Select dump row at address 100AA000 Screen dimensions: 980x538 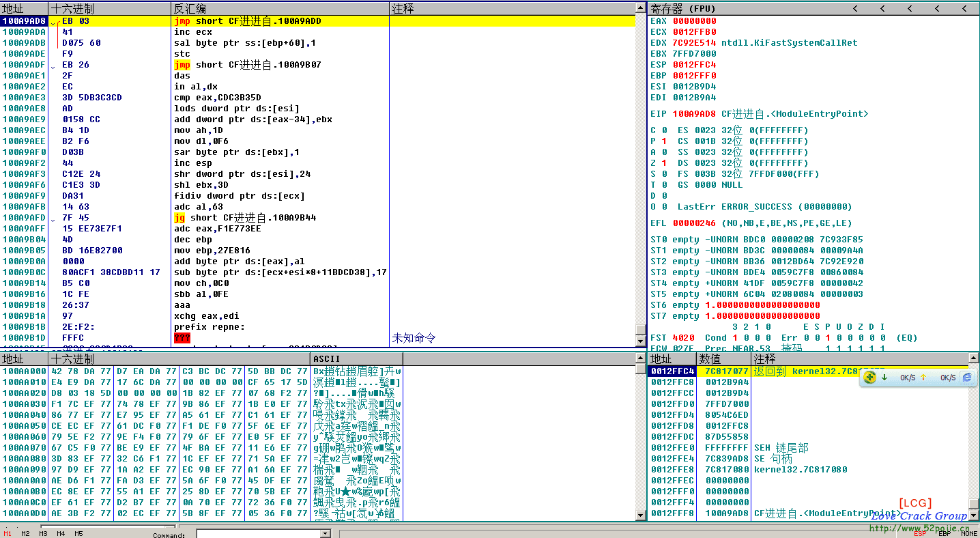click(x=202, y=371)
